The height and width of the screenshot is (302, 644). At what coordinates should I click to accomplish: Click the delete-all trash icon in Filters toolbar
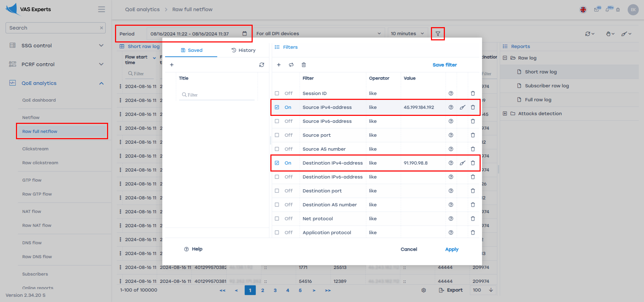[x=304, y=65]
